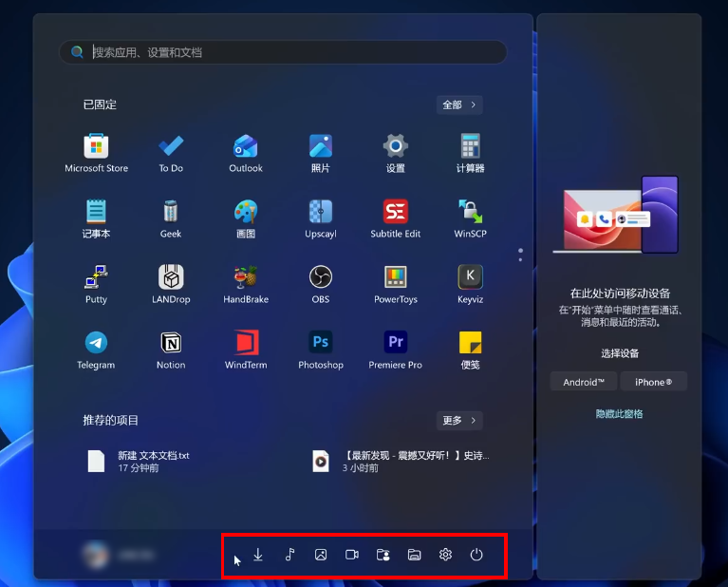Open Putty
The width and height of the screenshot is (728, 587).
point(96,284)
